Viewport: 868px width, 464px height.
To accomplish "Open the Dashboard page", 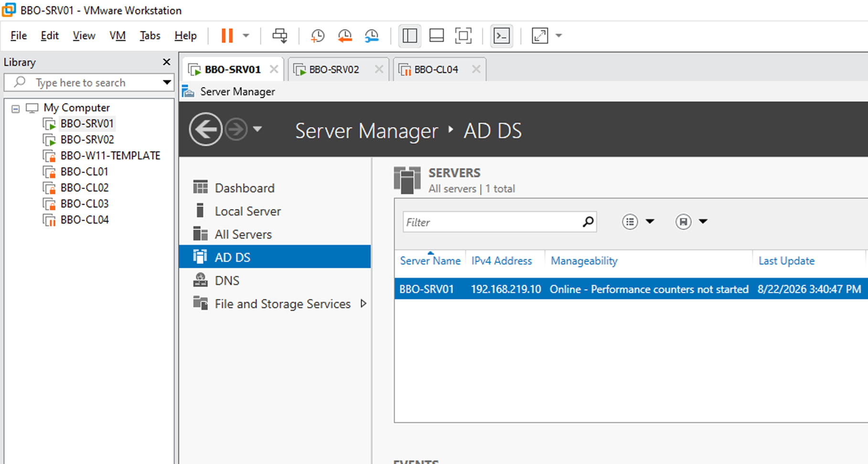I will 245,188.
